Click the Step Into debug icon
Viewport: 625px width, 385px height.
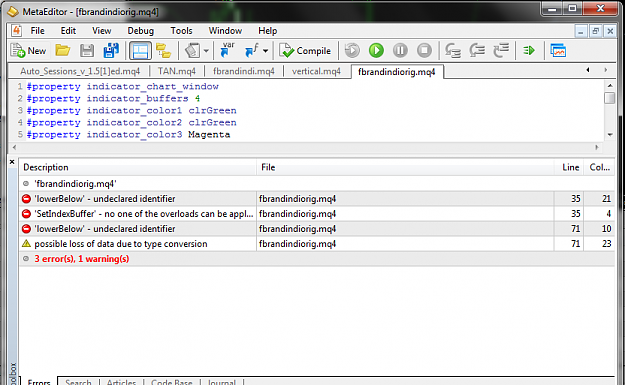(x=453, y=51)
